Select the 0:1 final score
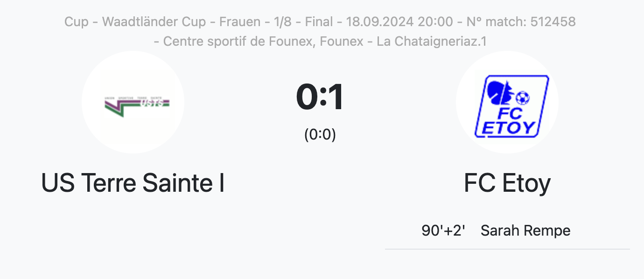The image size is (644, 279). click(320, 97)
